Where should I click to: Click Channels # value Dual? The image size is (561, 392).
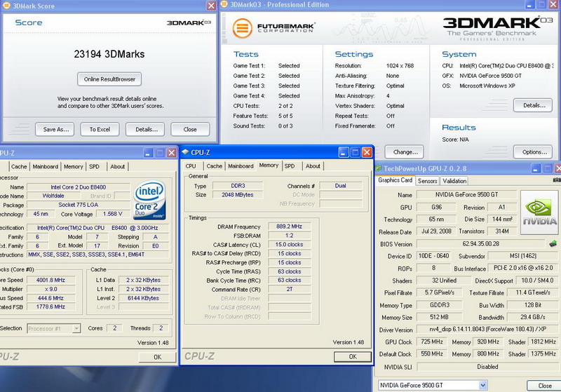(341, 186)
